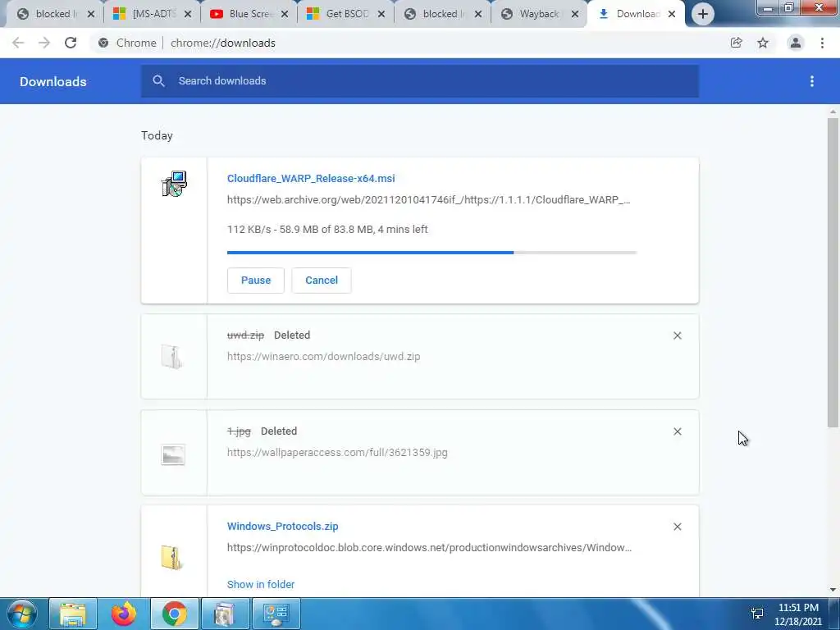Click the web.archive.org source URL
Image resolution: width=840 pixels, height=630 pixels.
pos(428,200)
